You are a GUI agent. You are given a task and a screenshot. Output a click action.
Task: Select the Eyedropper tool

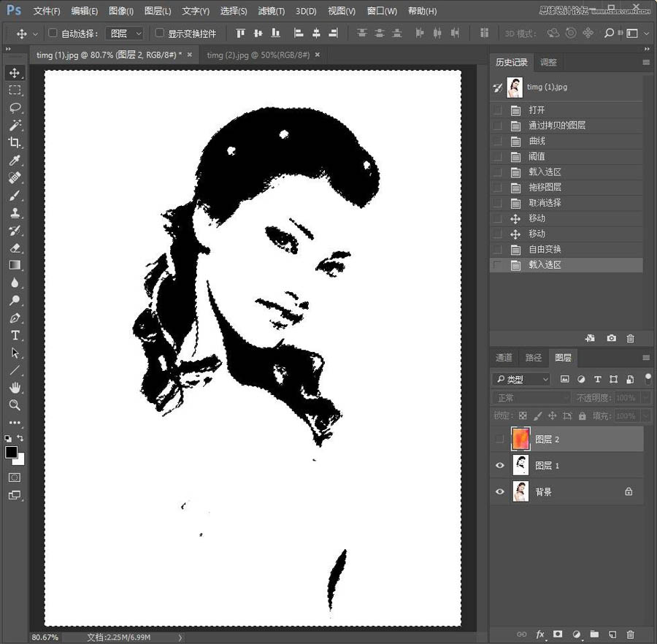pos(15,161)
